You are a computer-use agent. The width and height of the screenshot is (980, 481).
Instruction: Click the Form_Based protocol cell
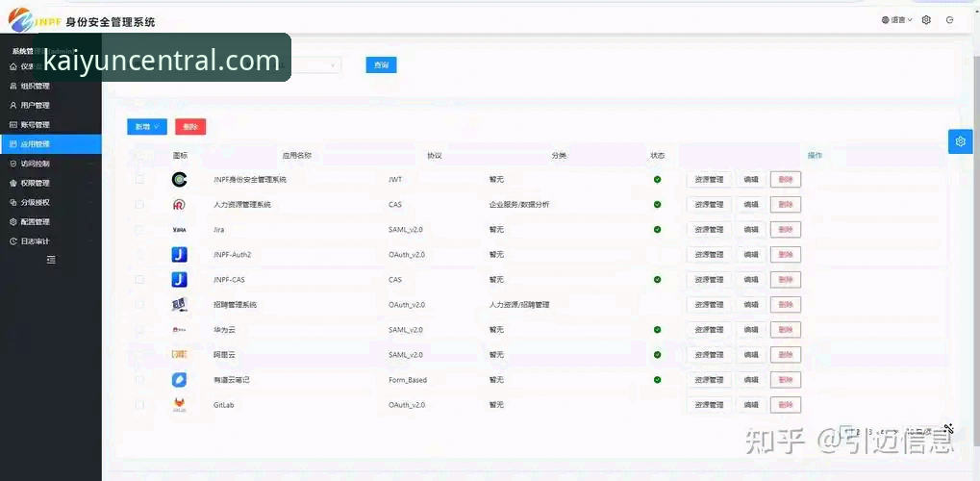coord(408,380)
